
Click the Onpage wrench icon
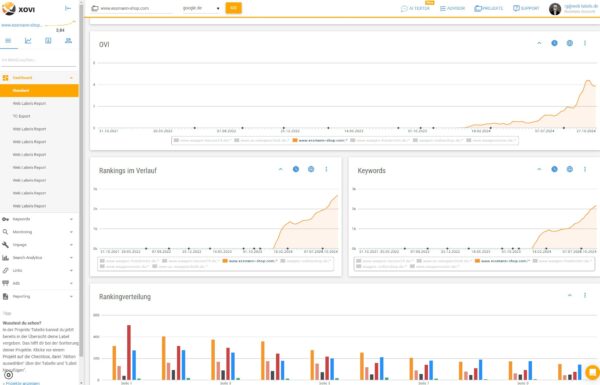pos(5,245)
